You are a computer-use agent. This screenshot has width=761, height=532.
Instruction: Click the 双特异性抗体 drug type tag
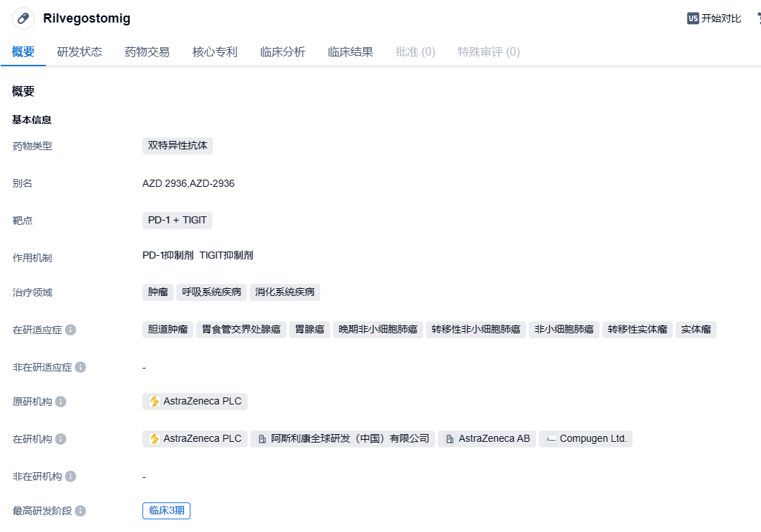(178, 146)
